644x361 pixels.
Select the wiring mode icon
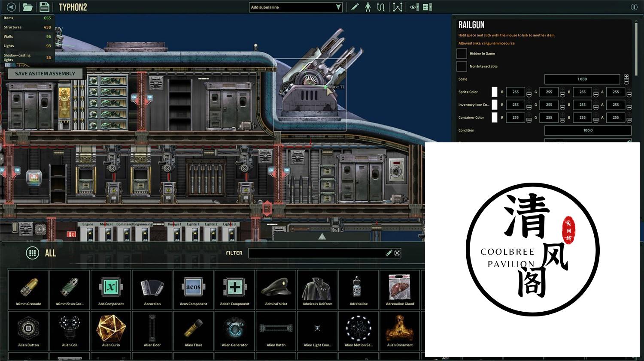pyautogui.click(x=381, y=7)
